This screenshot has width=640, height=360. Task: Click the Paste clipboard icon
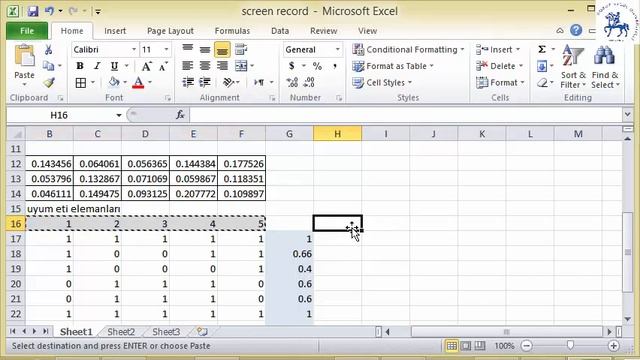coord(24,56)
